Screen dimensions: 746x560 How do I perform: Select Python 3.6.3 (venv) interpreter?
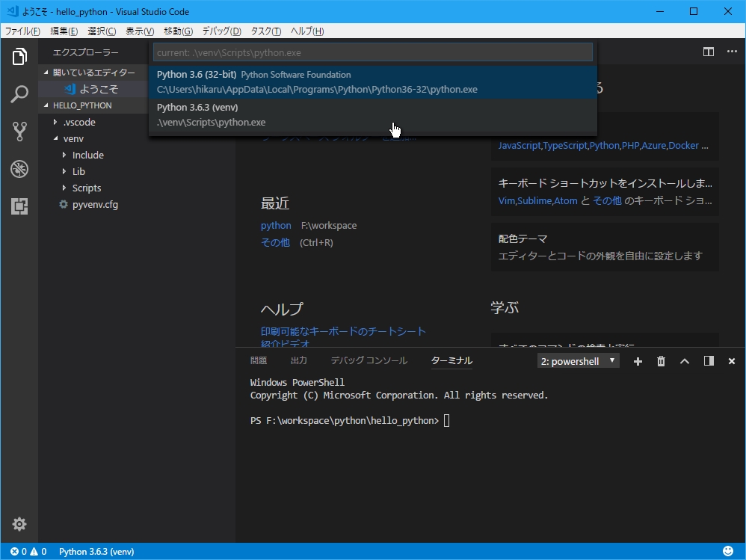[x=373, y=114]
